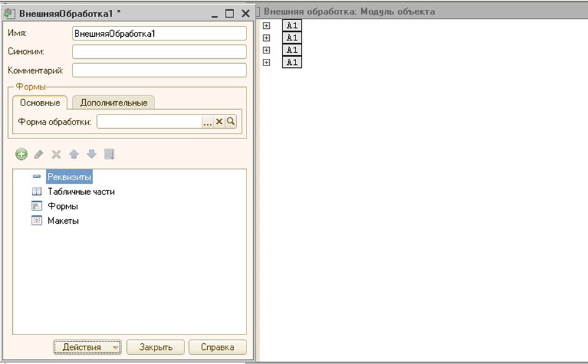The height and width of the screenshot is (364, 588).
Task: Click the Имя input field
Action: [x=159, y=33]
